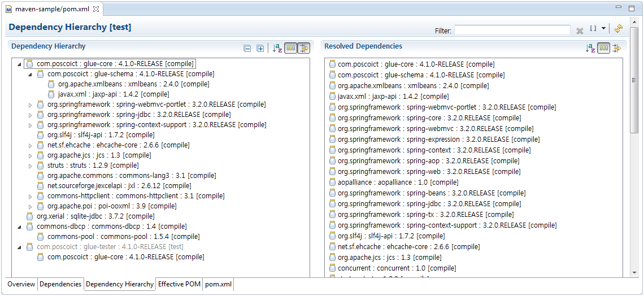Click jar icon of spring-aop in Resolved list

(x=333, y=161)
